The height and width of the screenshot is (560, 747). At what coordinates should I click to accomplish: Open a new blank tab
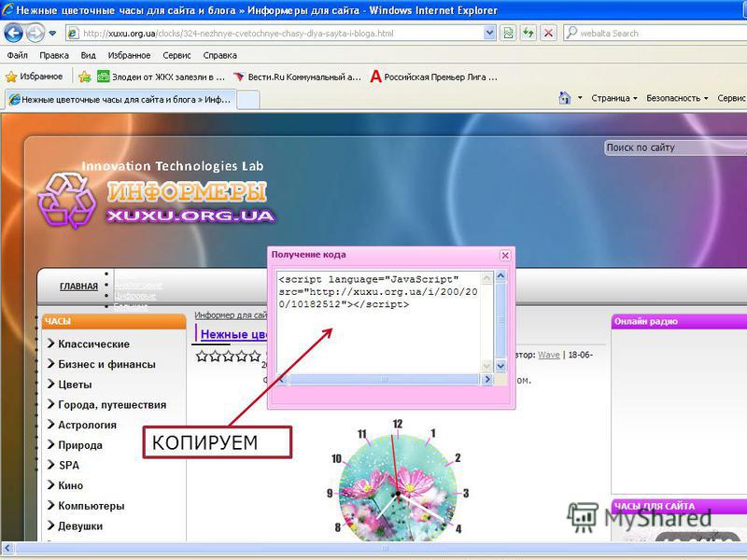click(x=247, y=100)
